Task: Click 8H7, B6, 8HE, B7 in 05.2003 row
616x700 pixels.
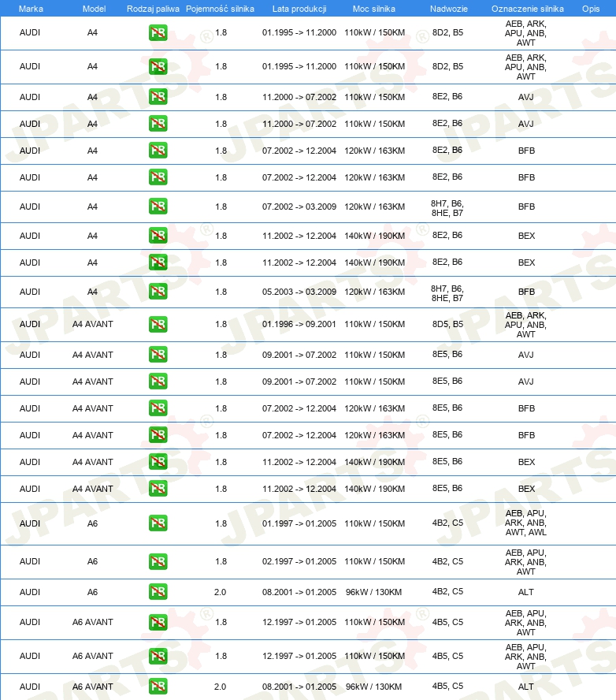Action: (447, 293)
